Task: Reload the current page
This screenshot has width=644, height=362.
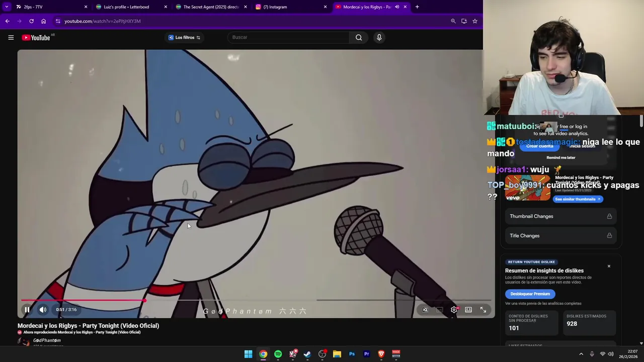Action: coord(31,21)
